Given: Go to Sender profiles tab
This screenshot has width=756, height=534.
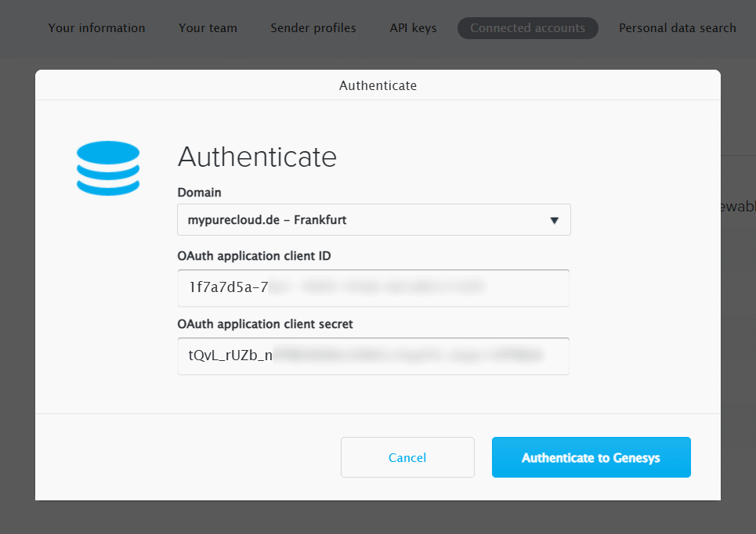Looking at the screenshot, I should tap(313, 28).
